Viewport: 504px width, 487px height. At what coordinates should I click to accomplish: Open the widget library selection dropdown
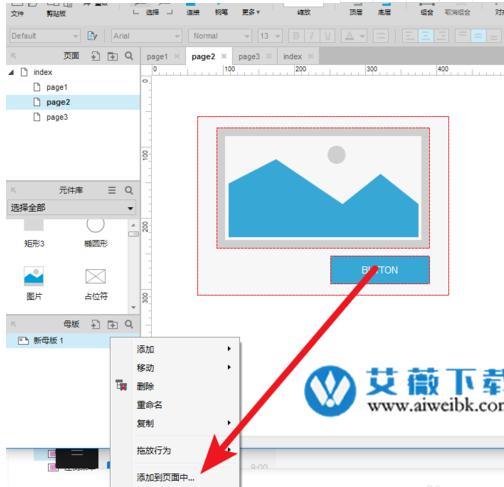71,208
